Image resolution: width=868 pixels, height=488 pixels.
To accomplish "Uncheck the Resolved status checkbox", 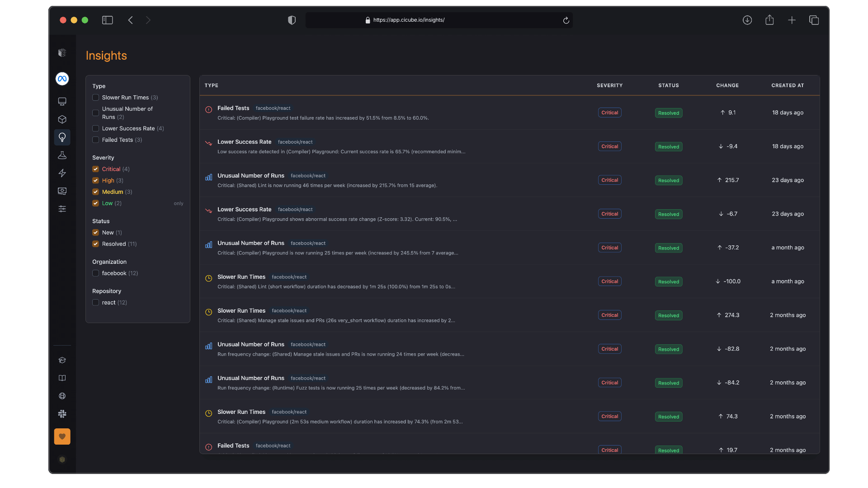I will [x=95, y=244].
